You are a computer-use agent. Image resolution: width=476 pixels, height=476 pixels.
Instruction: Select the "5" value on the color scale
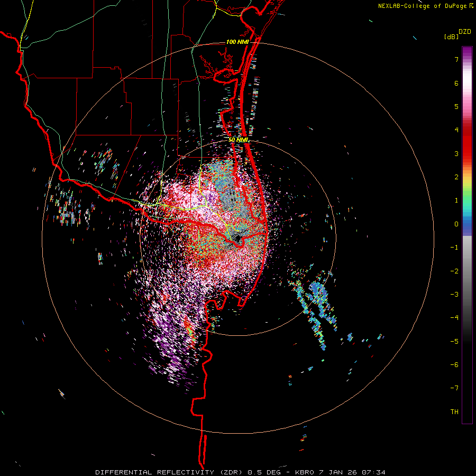(x=456, y=106)
